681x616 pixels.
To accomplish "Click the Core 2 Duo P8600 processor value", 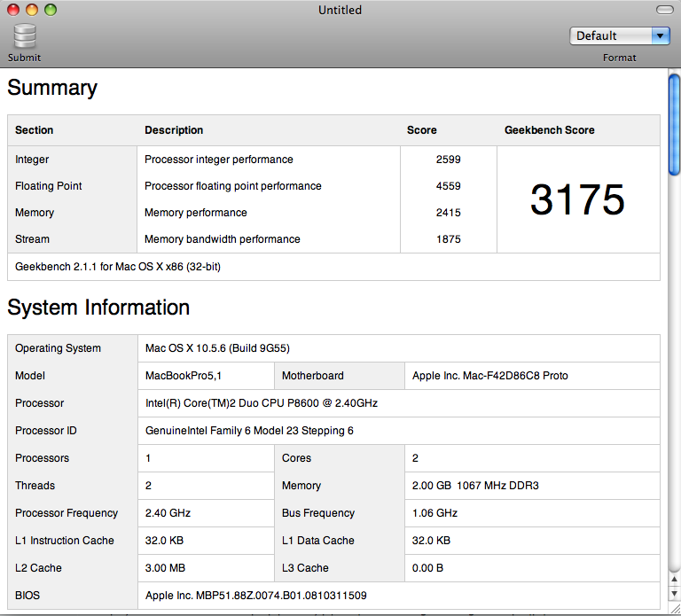I will coord(262,403).
